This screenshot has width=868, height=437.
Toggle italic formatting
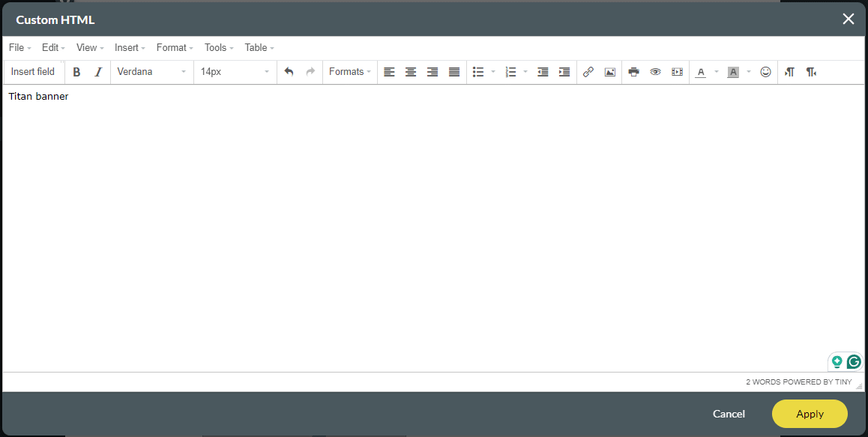[98, 72]
